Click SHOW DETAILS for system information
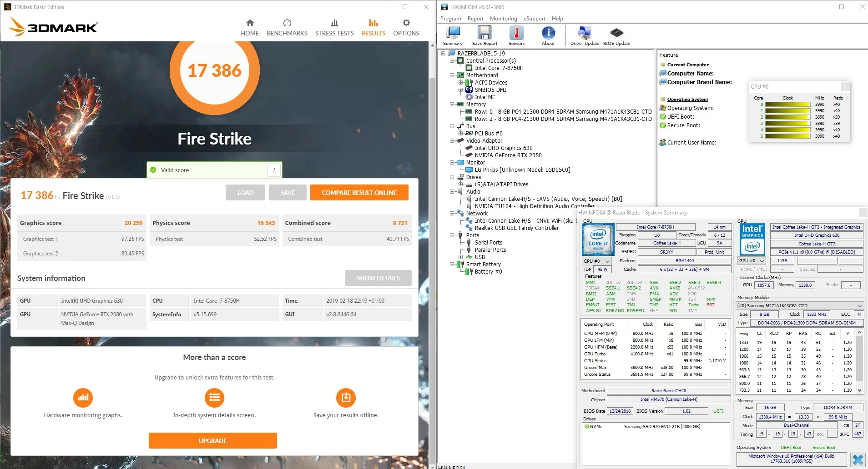This screenshot has height=469, width=868. [378, 278]
